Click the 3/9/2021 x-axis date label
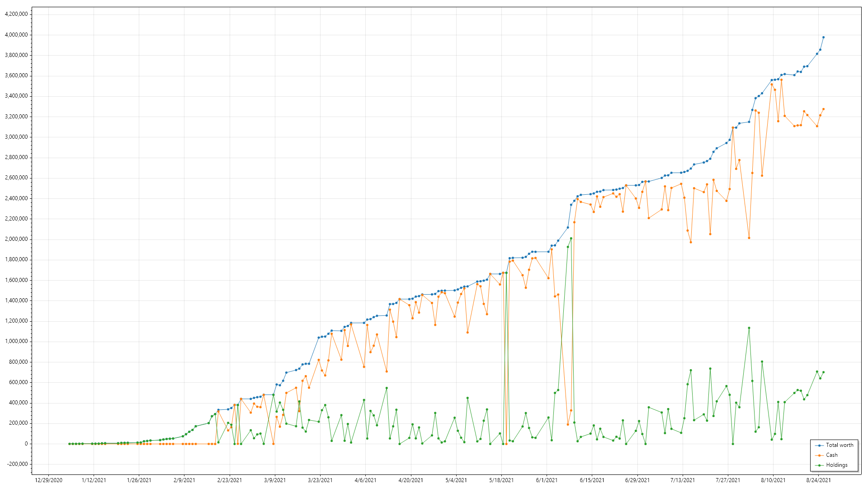Image resolution: width=868 pixels, height=488 pixels. pos(275,480)
